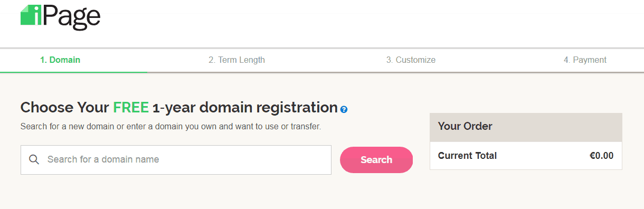Focus the Search for a domain name field
This screenshot has height=209, width=644.
tap(176, 159)
